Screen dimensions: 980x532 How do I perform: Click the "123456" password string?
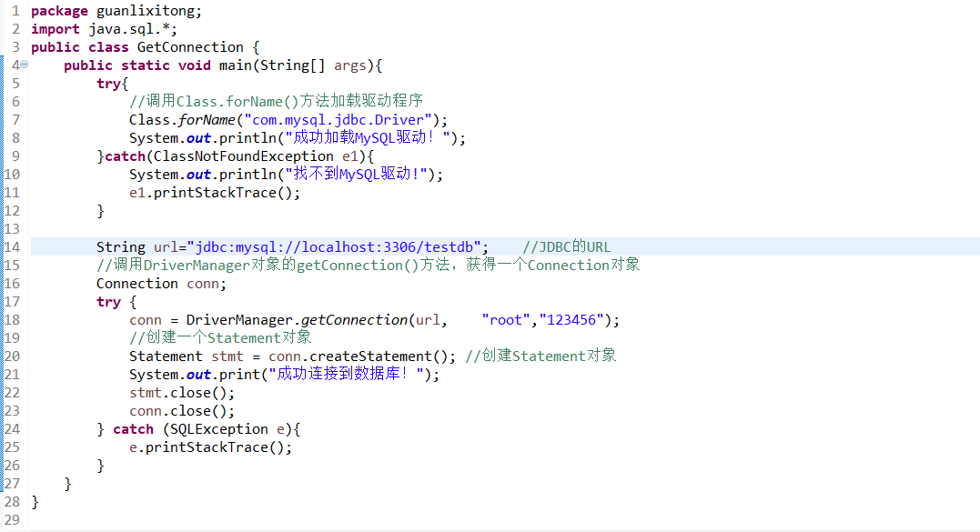571,320
